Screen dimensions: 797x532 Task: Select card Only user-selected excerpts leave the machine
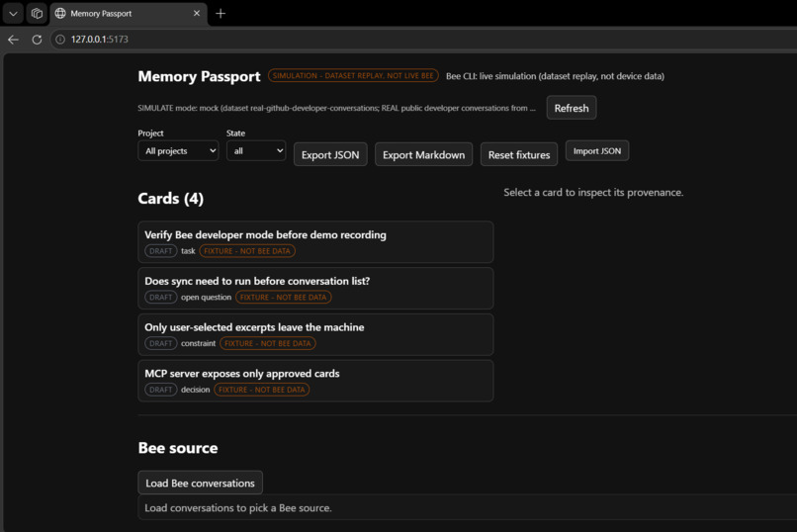pos(315,334)
